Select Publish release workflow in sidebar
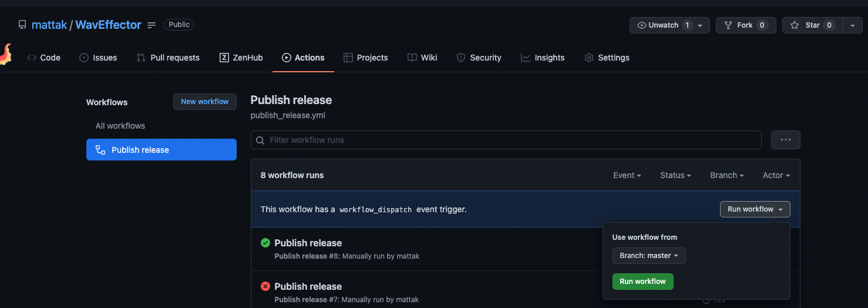 tap(162, 150)
